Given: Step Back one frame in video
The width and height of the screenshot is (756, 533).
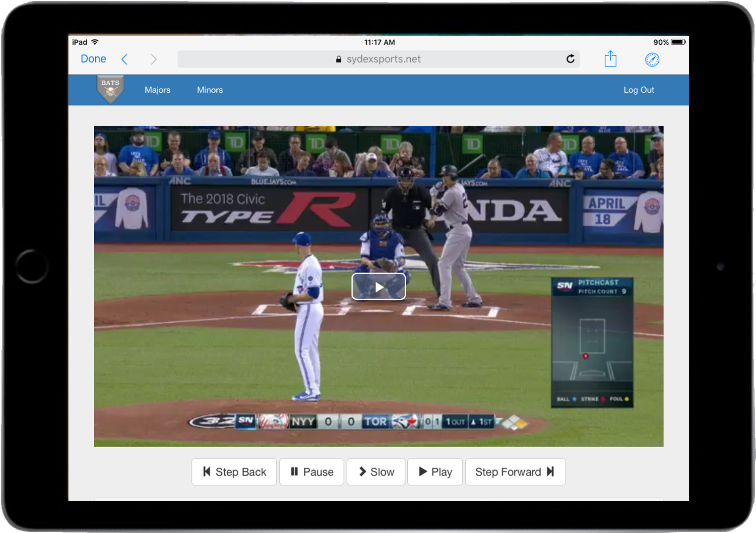Looking at the screenshot, I should coord(234,472).
